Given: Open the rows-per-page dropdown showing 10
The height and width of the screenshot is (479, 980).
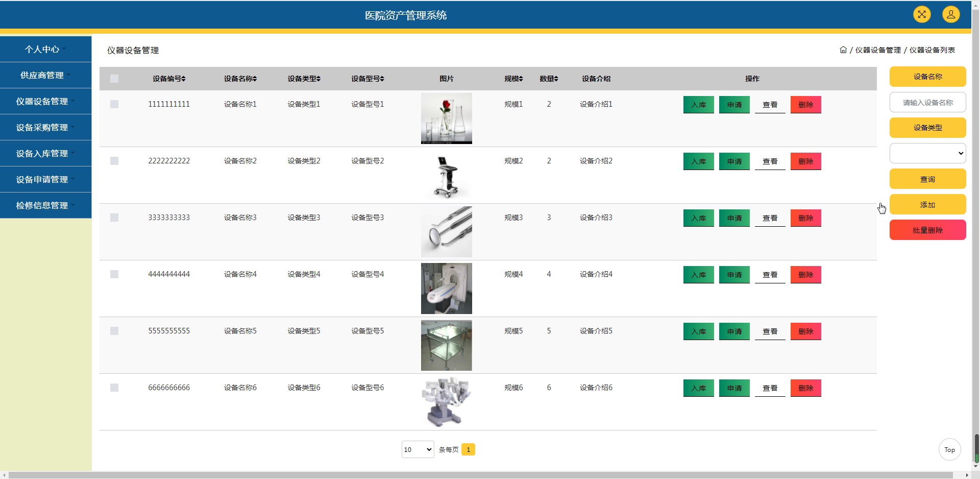Looking at the screenshot, I should 418,449.
